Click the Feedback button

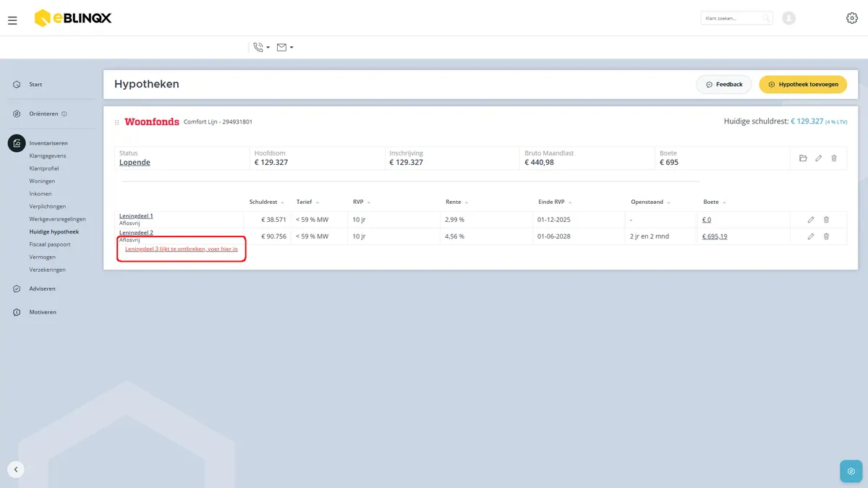pyautogui.click(x=724, y=85)
